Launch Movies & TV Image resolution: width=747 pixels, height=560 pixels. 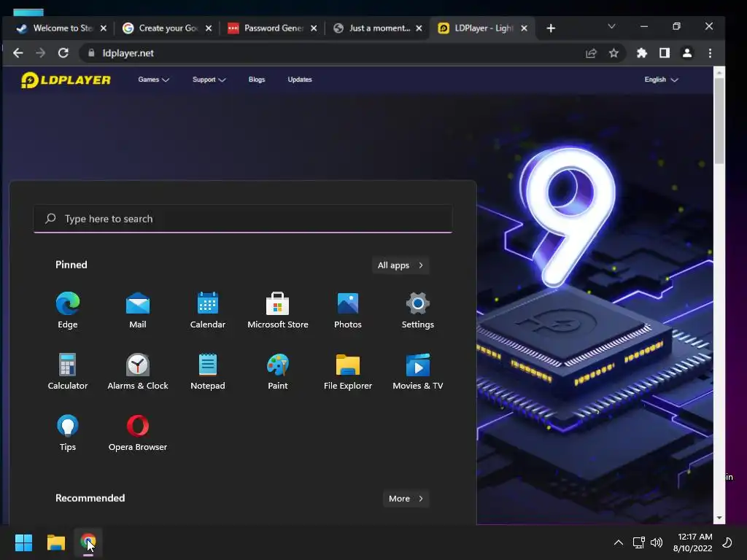click(418, 371)
